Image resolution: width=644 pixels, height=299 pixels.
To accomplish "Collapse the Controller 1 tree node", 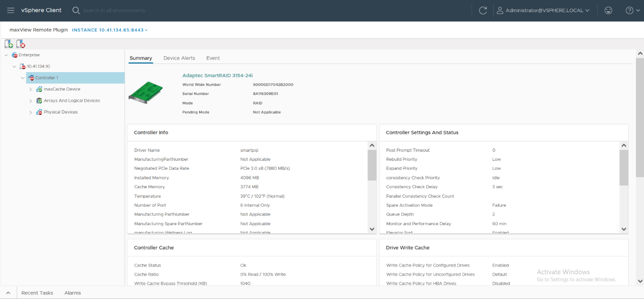I will [x=23, y=78].
